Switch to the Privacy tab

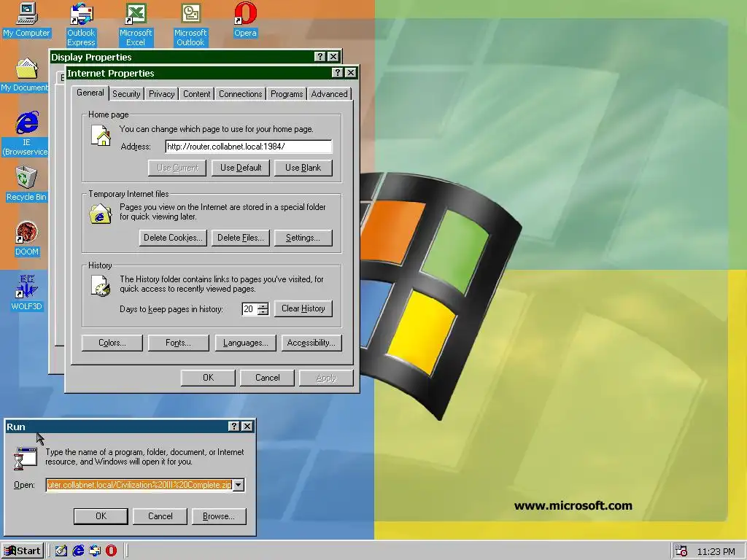pos(161,94)
